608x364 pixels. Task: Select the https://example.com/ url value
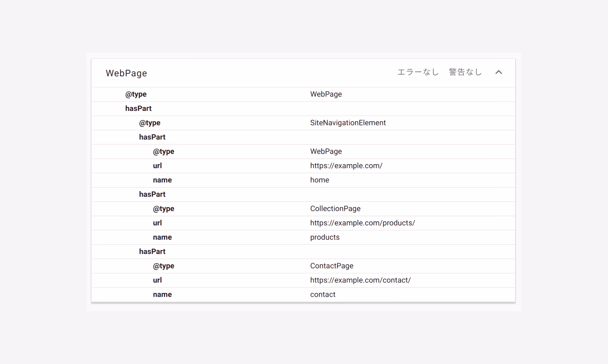point(346,166)
